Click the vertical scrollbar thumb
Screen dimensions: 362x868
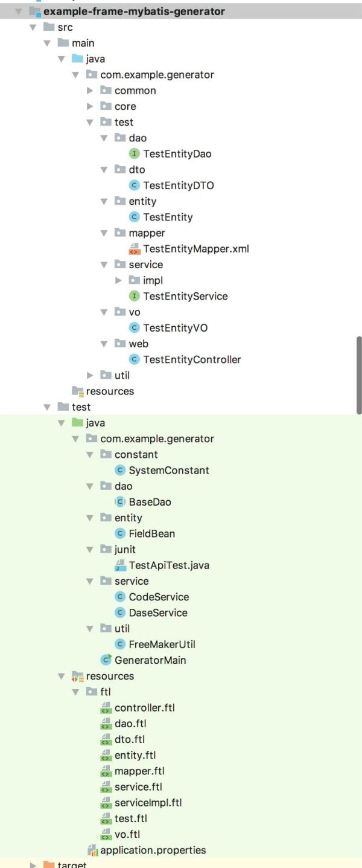359,375
